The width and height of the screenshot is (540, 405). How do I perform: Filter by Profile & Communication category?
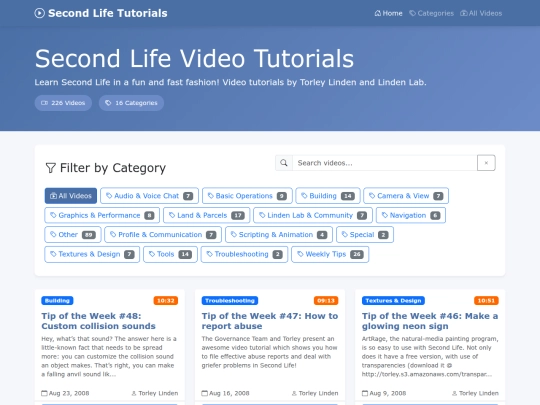[163, 235]
